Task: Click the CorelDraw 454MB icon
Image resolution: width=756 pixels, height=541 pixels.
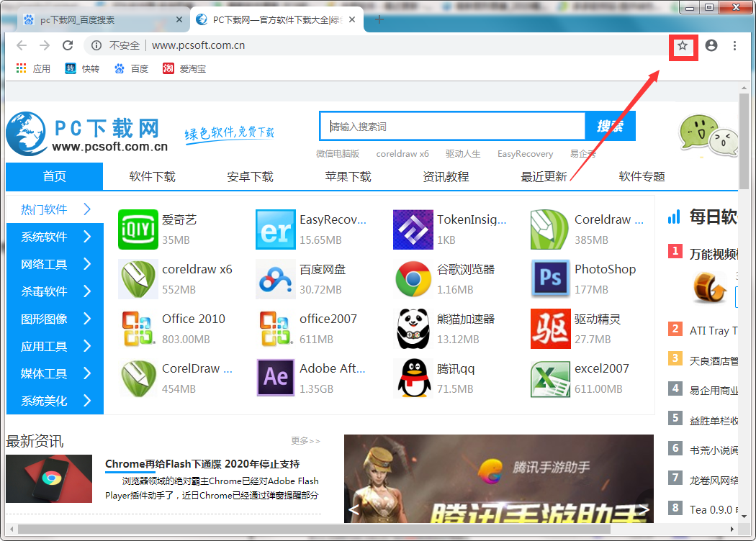Action: (138, 378)
